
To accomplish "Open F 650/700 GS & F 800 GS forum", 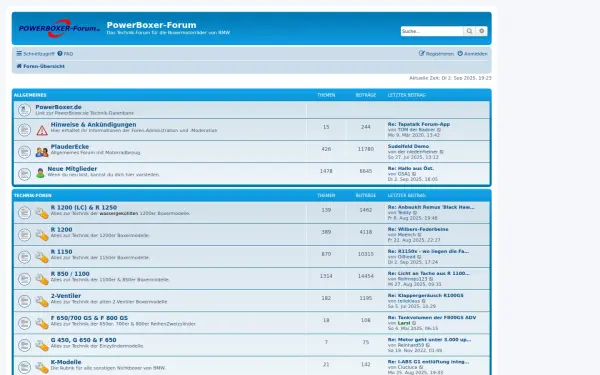I will tap(89, 318).
